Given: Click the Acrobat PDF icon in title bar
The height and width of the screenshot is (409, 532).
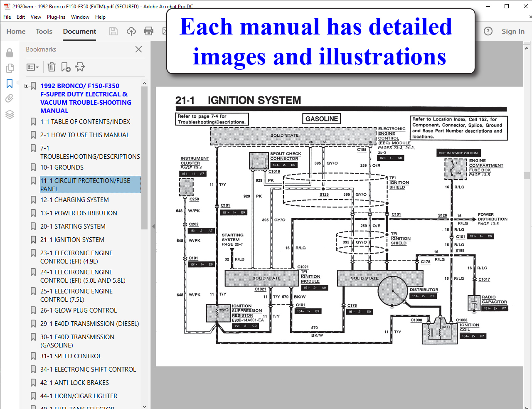Looking at the screenshot, I should 7,6.
